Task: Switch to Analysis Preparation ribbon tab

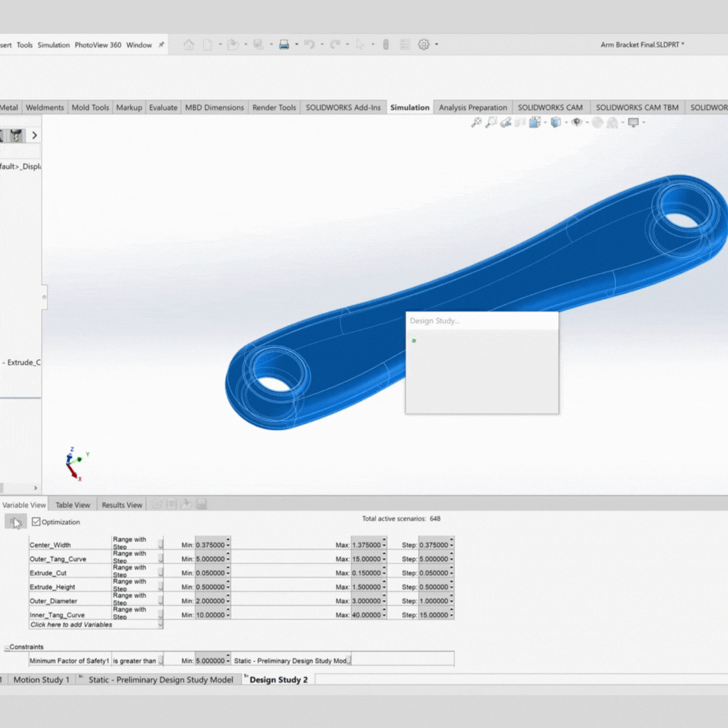Action: click(x=473, y=107)
